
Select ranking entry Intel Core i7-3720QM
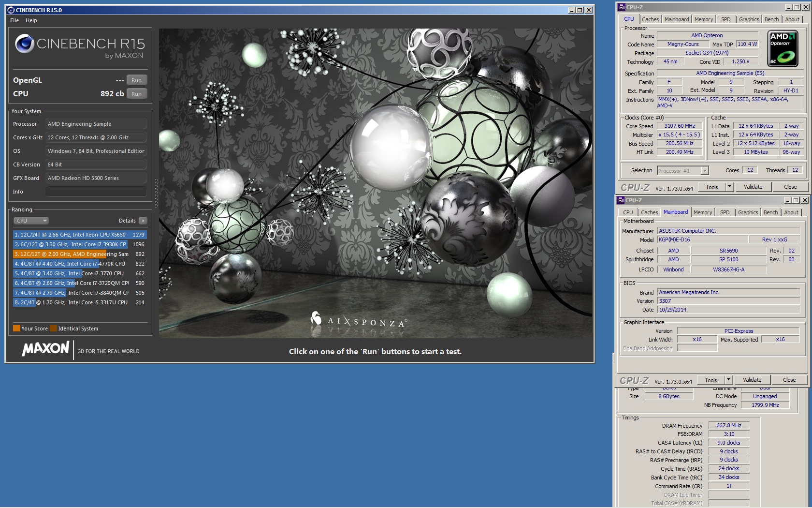(80, 283)
